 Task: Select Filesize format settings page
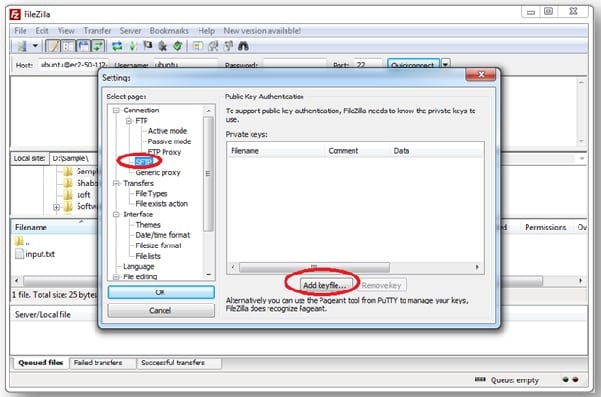pyautogui.click(x=158, y=245)
